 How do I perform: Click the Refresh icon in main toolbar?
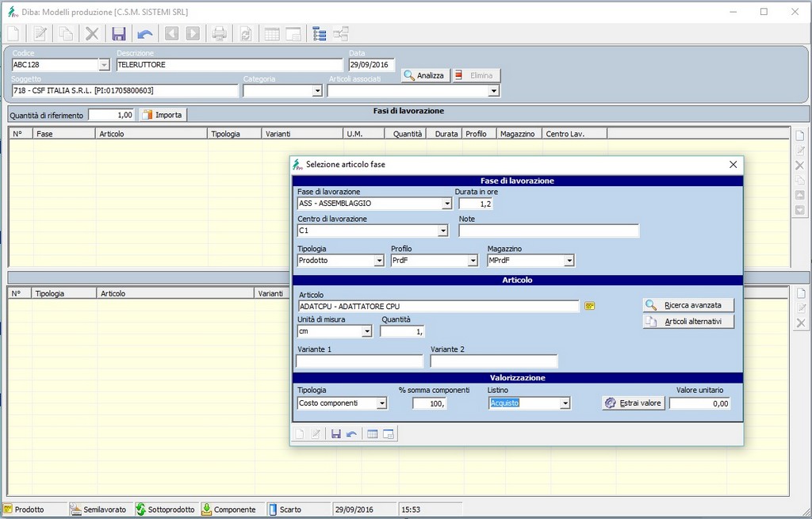click(246, 34)
